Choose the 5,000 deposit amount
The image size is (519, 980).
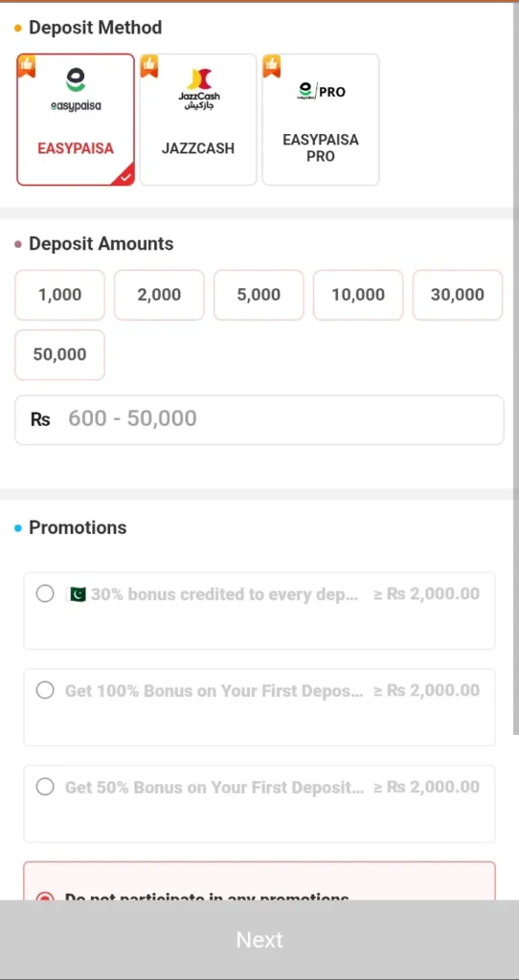[259, 295]
